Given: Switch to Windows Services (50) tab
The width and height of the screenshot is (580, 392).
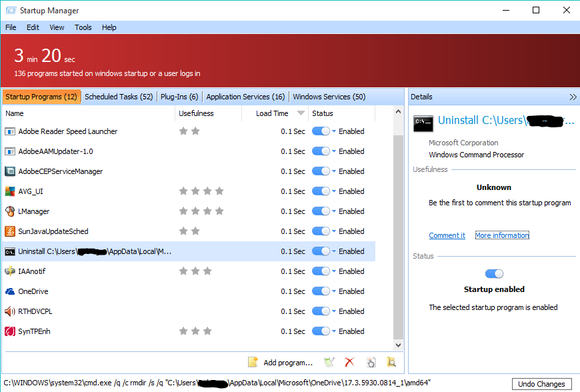Looking at the screenshot, I should tap(329, 97).
